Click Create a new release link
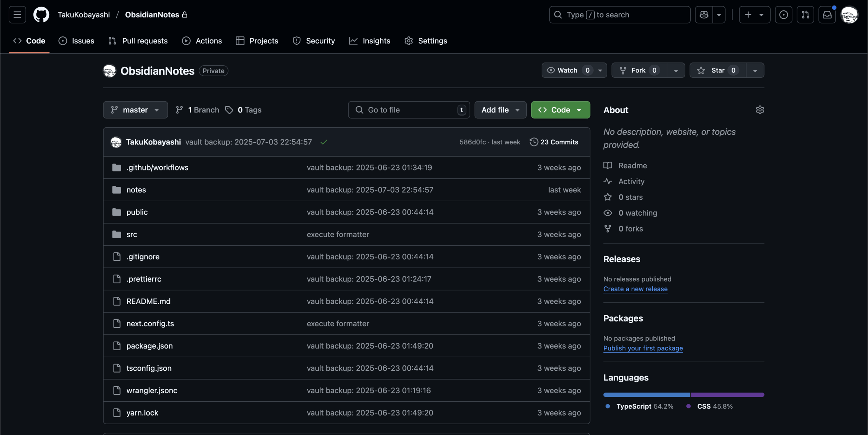Screen dimensions: 868x435 (x=635, y=289)
